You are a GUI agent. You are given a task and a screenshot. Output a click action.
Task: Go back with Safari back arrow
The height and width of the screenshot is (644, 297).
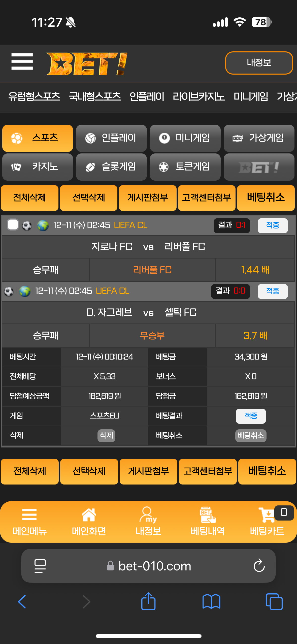click(x=22, y=602)
